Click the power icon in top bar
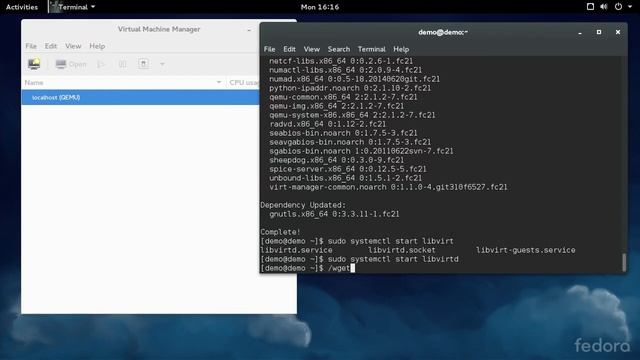 pyautogui.click(x=618, y=7)
